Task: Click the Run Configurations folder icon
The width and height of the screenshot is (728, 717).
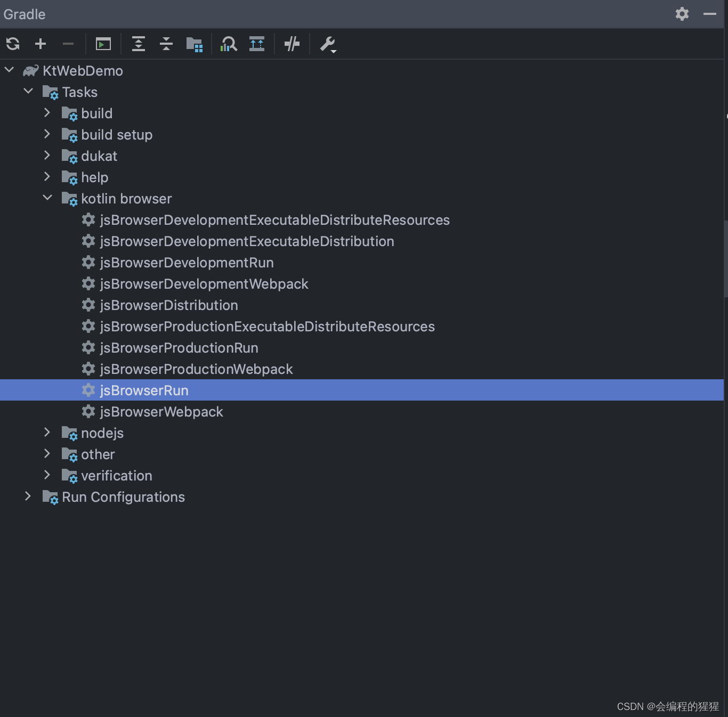Action: pyautogui.click(x=51, y=498)
